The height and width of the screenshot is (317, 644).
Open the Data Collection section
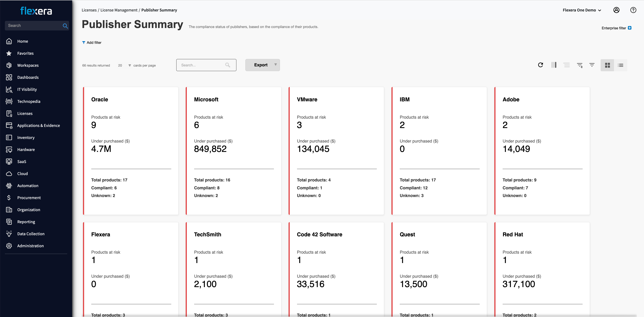click(x=31, y=234)
